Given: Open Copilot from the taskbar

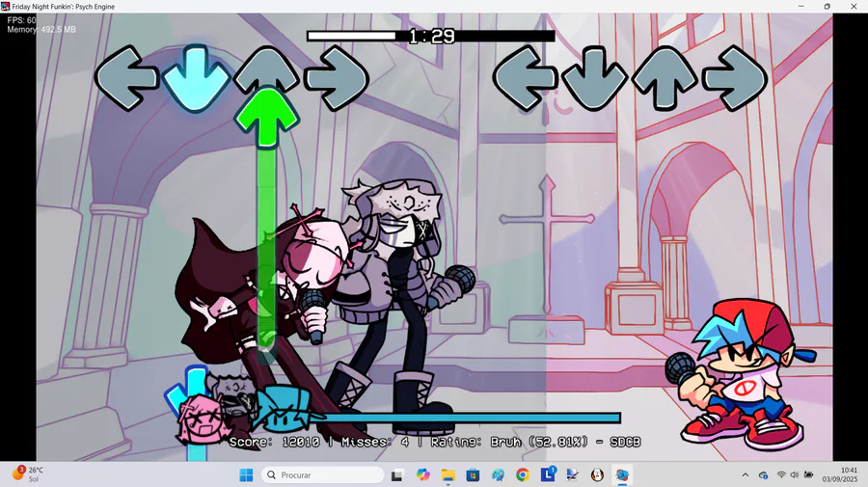Looking at the screenshot, I should (x=423, y=474).
